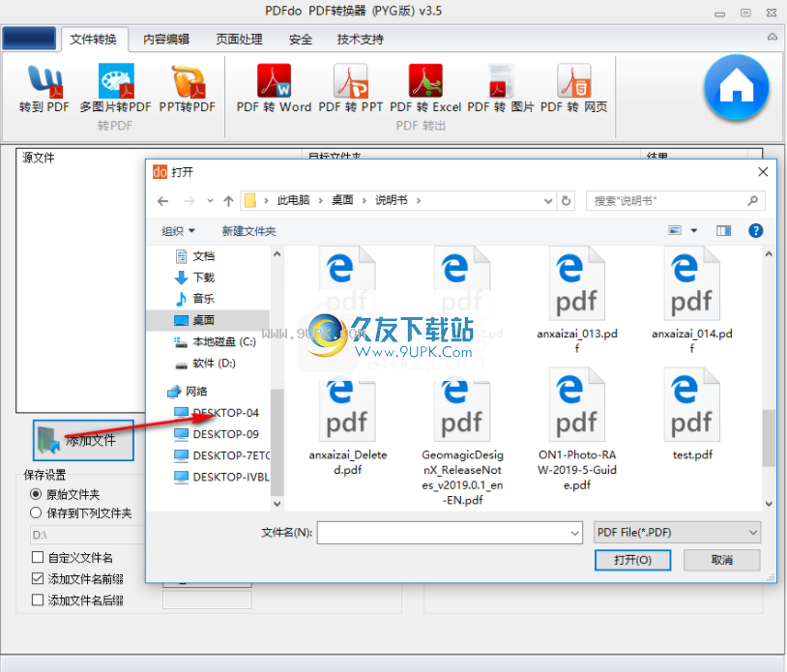Open PDF 转 图片 converter
The image size is (787, 672).
tap(501, 89)
